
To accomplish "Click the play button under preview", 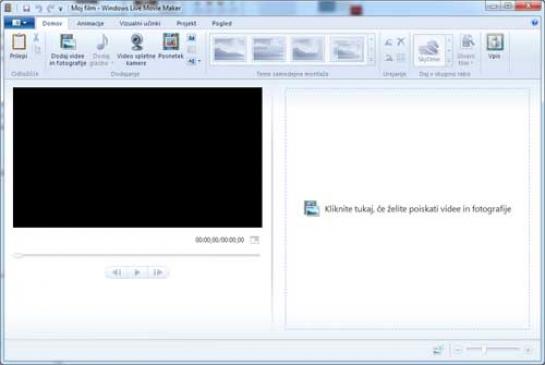I will point(137,272).
